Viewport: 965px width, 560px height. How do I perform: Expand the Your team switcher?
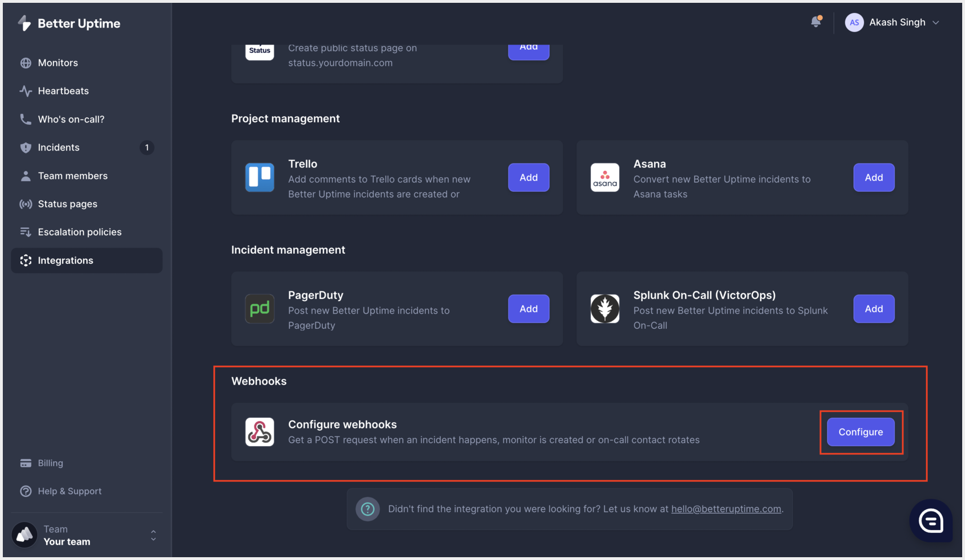(152, 535)
